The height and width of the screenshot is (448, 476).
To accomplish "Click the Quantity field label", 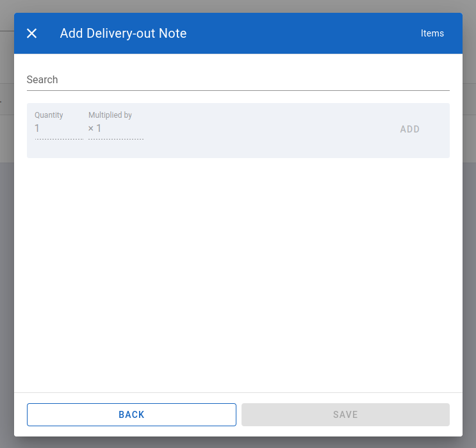I will pos(49,115).
